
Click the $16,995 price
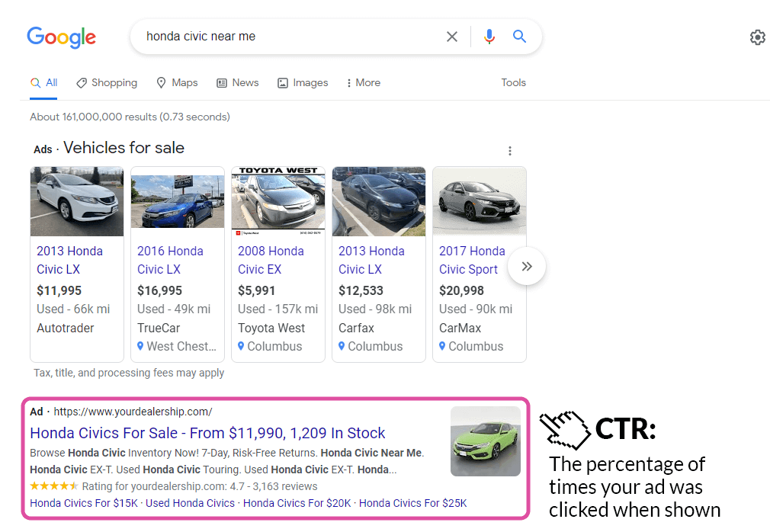[x=160, y=290]
